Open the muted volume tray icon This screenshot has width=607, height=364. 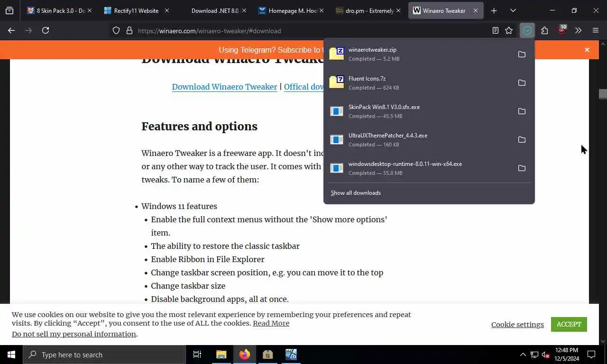(x=546, y=355)
